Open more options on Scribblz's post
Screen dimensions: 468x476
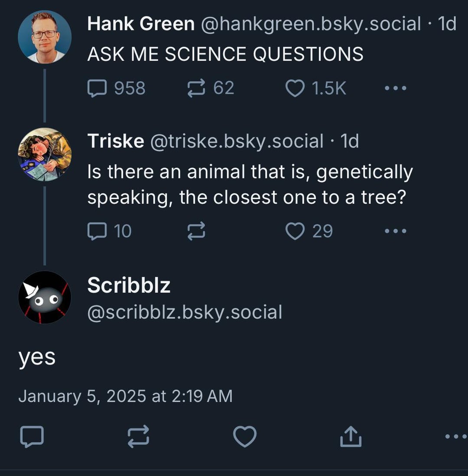click(456, 437)
